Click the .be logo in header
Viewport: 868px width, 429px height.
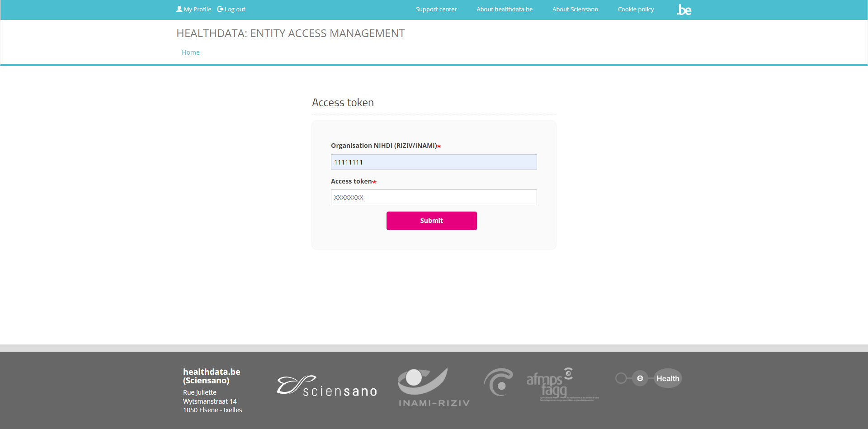[684, 10]
